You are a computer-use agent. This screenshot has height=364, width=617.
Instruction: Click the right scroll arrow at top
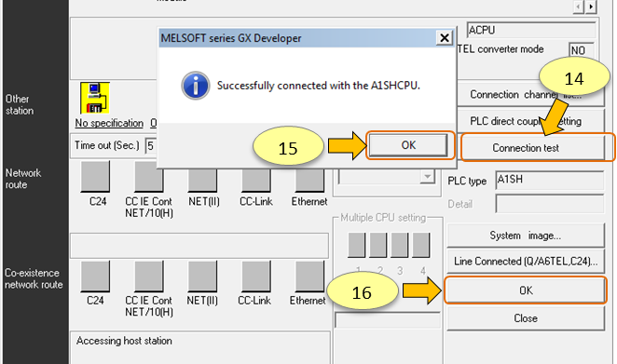(x=591, y=7)
